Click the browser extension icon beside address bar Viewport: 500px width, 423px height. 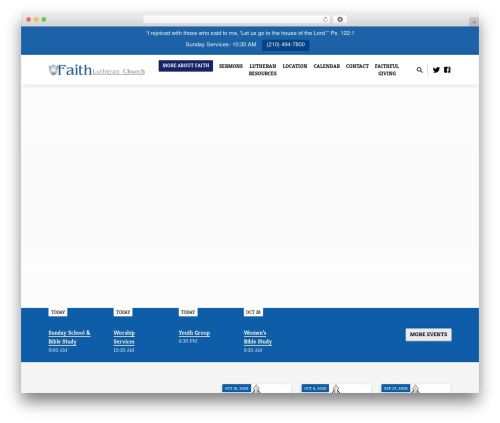click(x=340, y=19)
